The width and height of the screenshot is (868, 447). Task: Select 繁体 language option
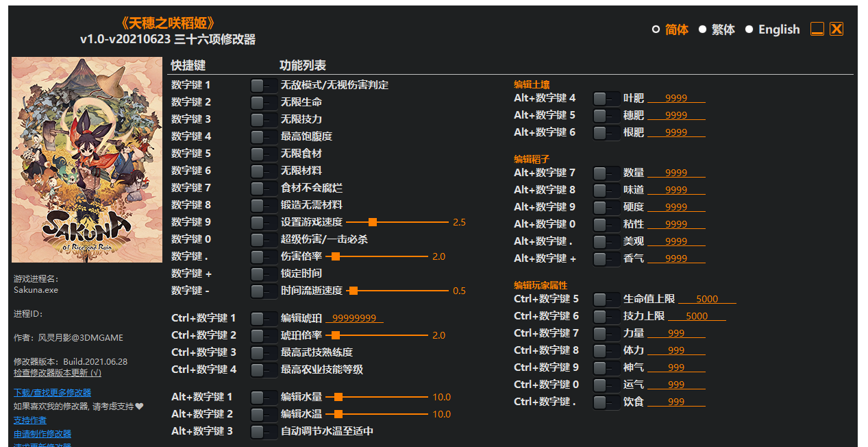tap(717, 29)
